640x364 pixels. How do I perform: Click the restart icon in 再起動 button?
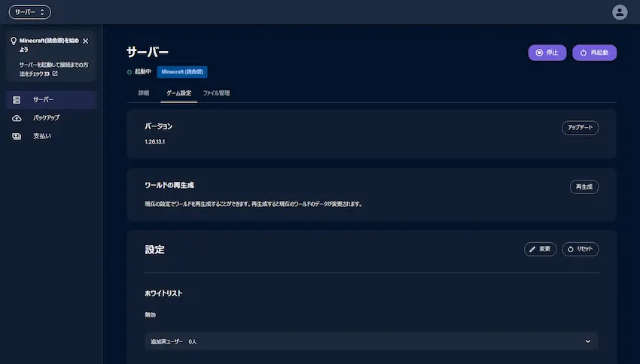(x=584, y=53)
